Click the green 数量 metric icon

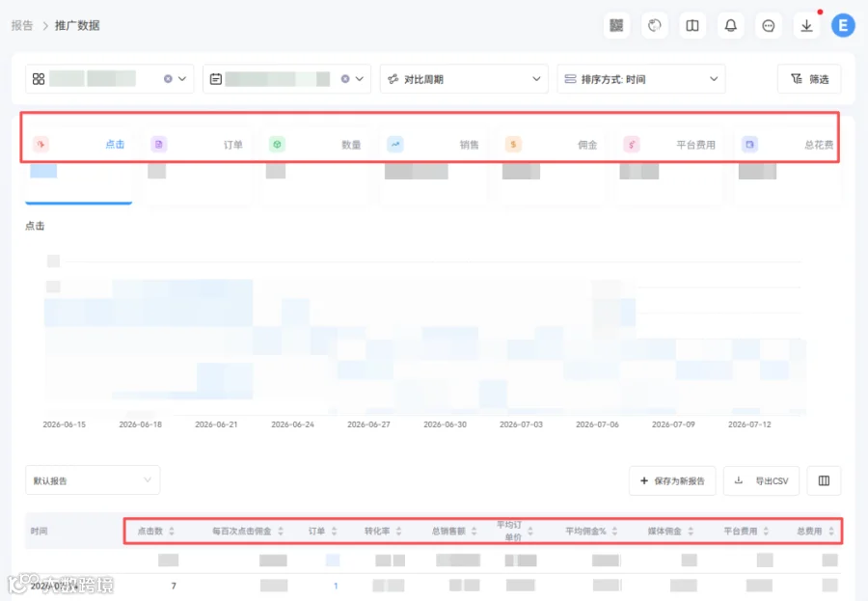[x=277, y=145]
